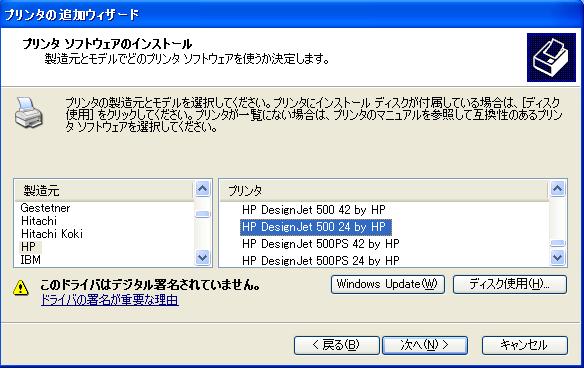This screenshot has height=384, width=584.
Task: Select HP DesignJet 500 42 by HP
Action: coord(314,210)
